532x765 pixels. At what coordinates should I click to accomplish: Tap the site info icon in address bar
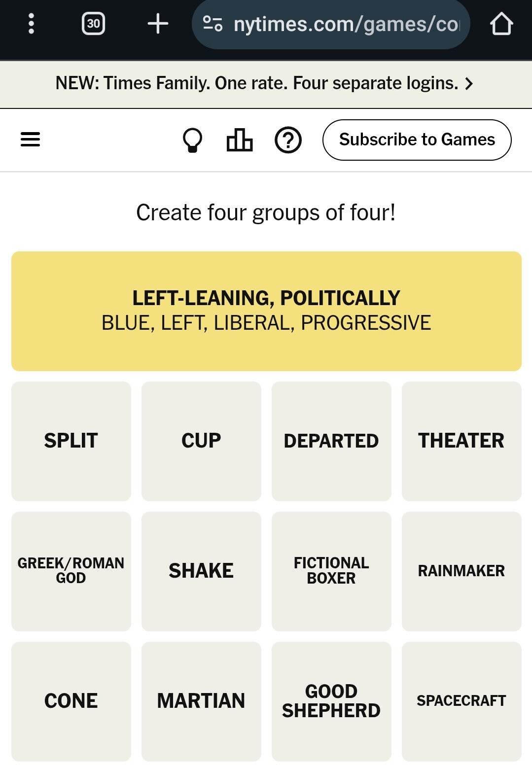point(213,24)
